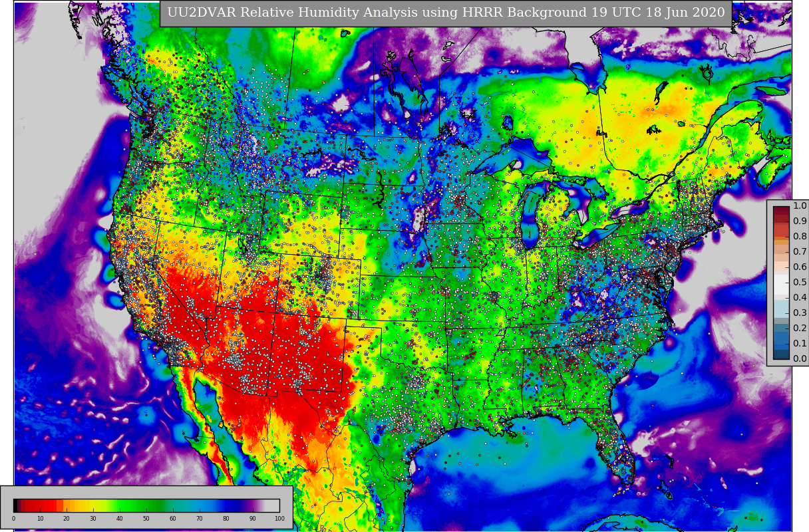The image size is (809, 532).
Task: Pick the red segment of bottom humidity colorbar
Action: [x=40, y=505]
